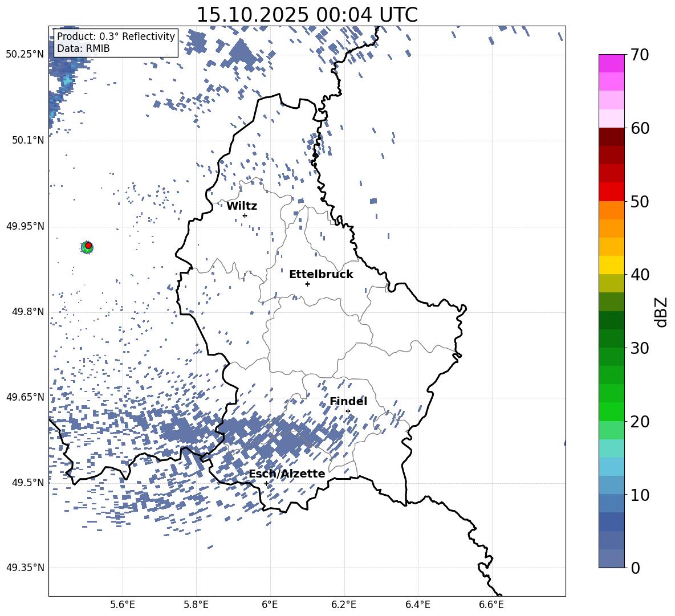The image size is (675, 616).
Task: Click the Ettelbruck city label
Action: pos(321,275)
